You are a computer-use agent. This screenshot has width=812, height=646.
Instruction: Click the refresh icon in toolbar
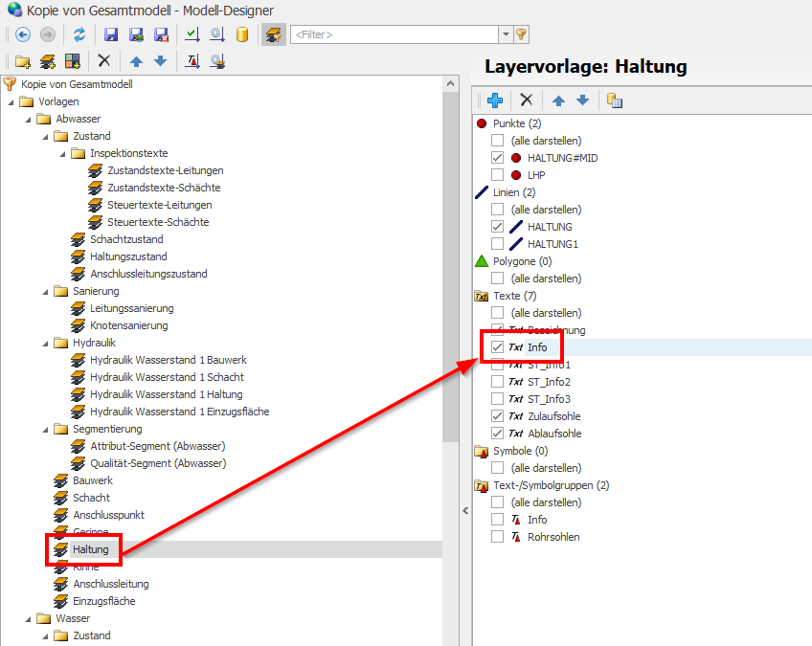(x=79, y=34)
